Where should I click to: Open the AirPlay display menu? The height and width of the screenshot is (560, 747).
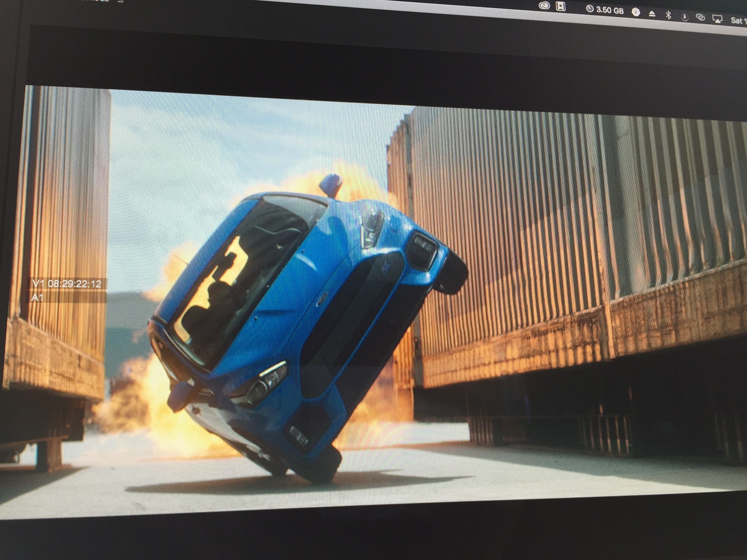click(717, 19)
